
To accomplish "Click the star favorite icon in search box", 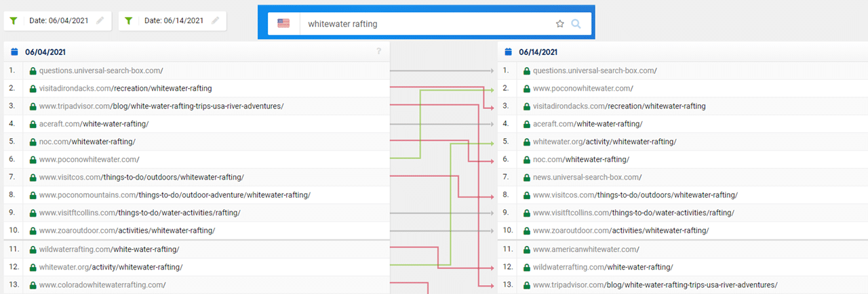I will pyautogui.click(x=559, y=24).
